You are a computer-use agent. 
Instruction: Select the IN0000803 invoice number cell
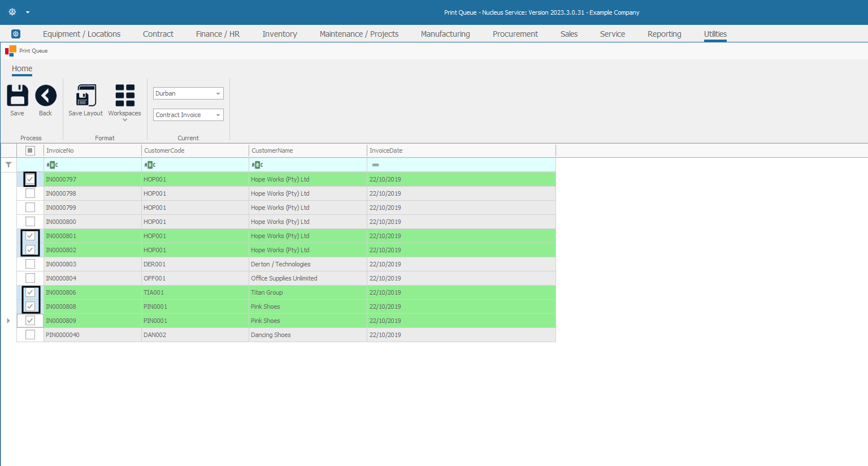point(93,264)
